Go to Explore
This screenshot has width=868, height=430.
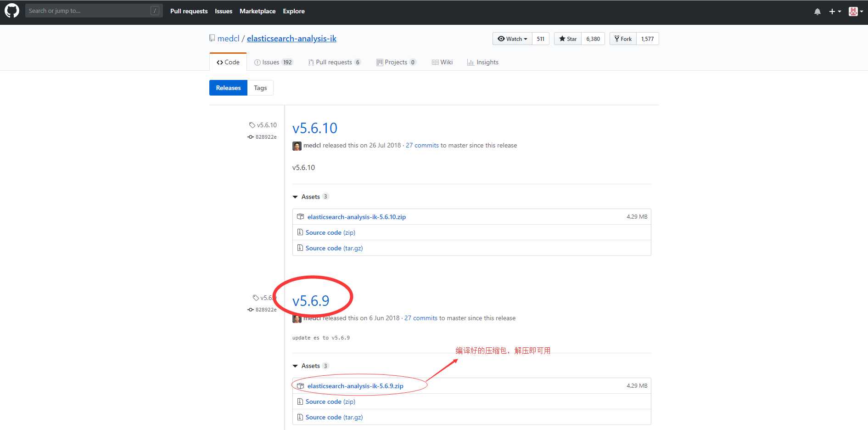coord(294,11)
